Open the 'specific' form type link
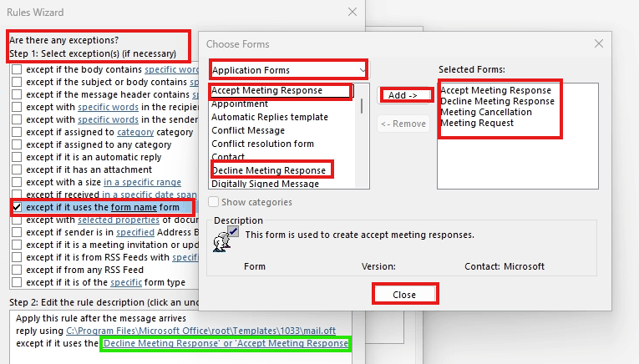The image size is (639, 364). click(126, 282)
